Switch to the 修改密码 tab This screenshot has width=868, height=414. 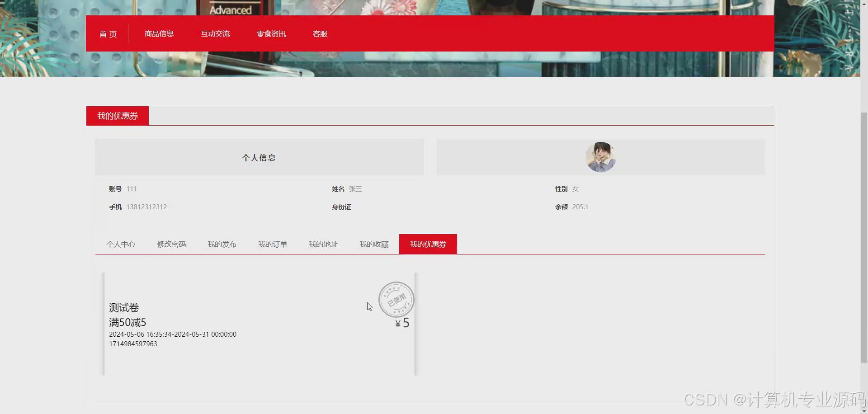(171, 244)
